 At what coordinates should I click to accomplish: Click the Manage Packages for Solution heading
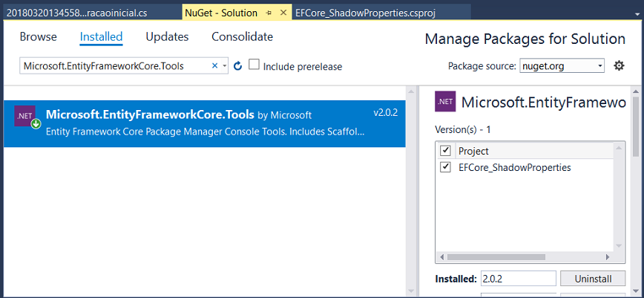525,39
